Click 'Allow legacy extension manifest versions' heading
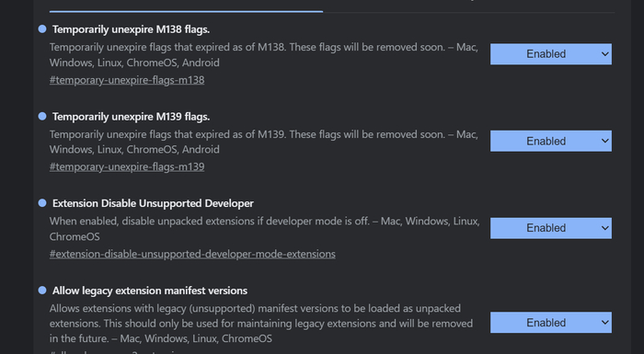The image size is (644, 354). coord(150,291)
